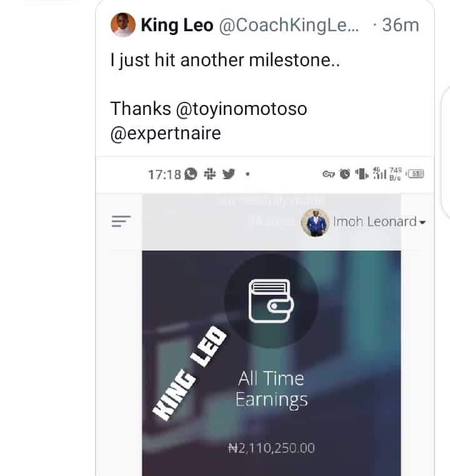Click the alarm clock status icon
450x476 pixels.
pos(345,174)
